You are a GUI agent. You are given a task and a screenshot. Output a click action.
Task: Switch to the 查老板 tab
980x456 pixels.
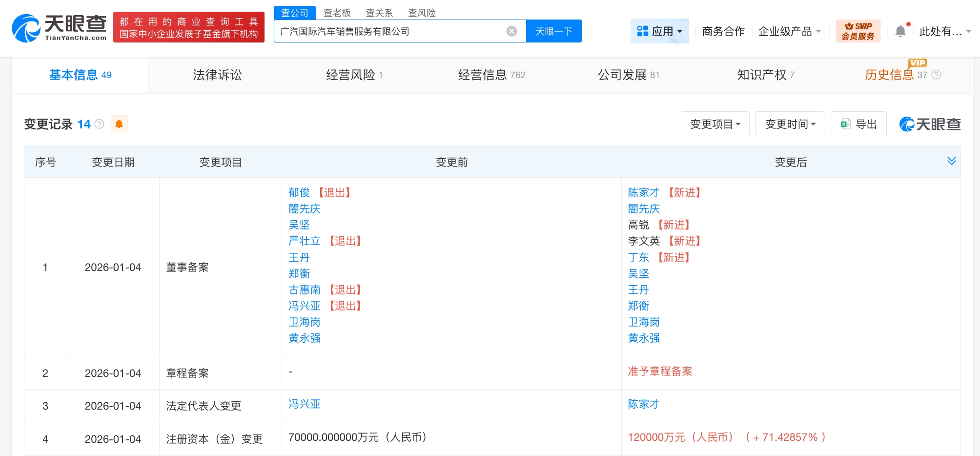click(x=337, y=13)
